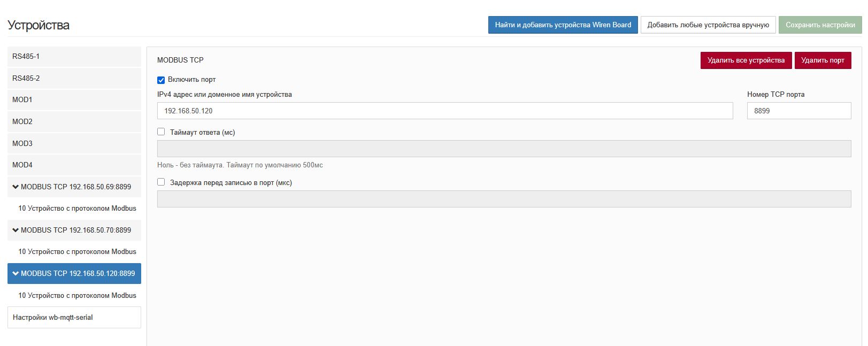868x346 pixels.
Task: Click 'Удалить все устройства' button
Action: click(746, 60)
